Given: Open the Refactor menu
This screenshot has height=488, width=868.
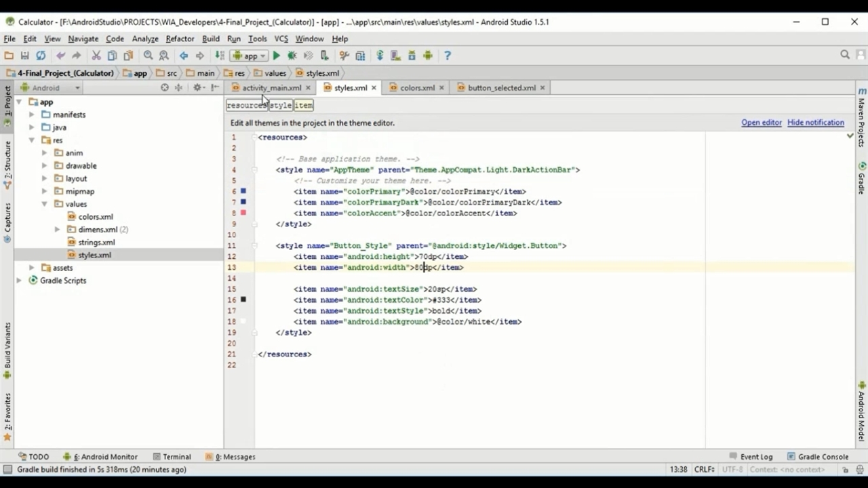Looking at the screenshot, I should (x=180, y=39).
